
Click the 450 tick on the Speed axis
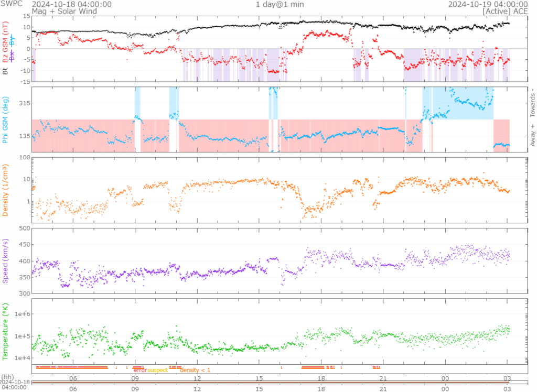pos(25,244)
